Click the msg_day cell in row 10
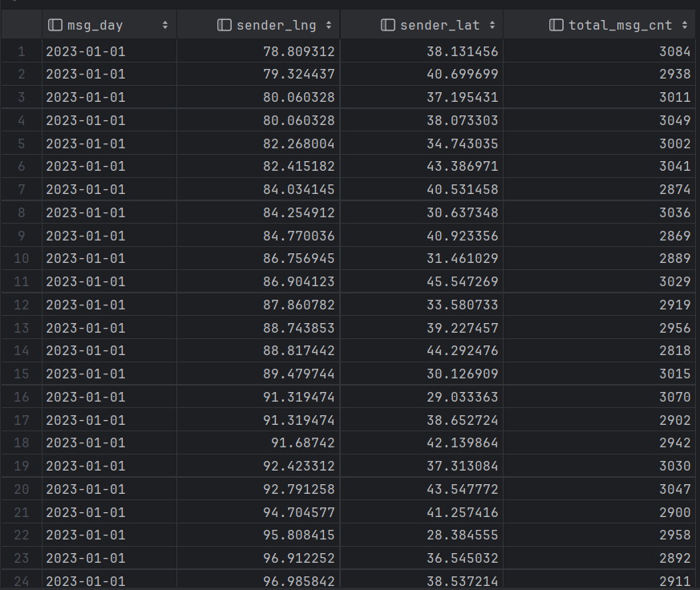The image size is (700, 590). click(86, 259)
